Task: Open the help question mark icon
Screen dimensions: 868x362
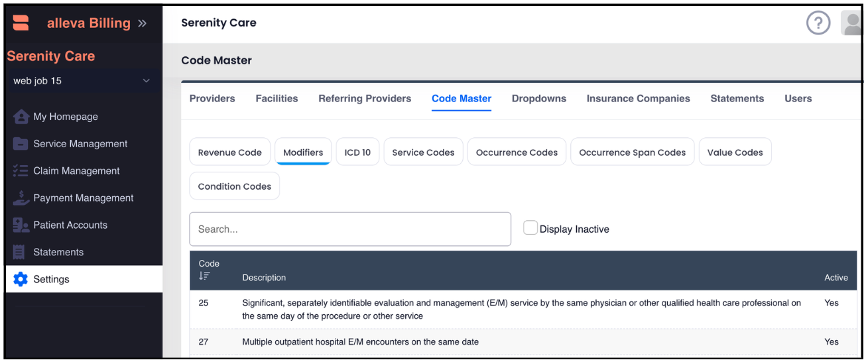Action: point(818,23)
